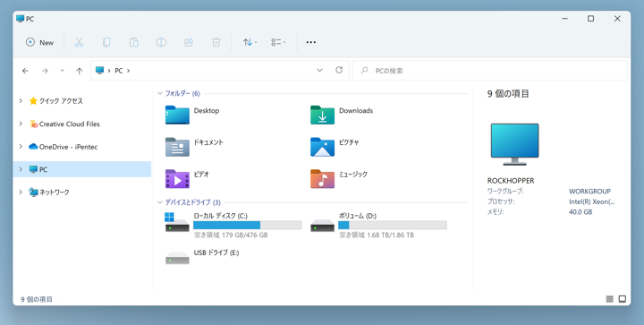
Task: Click the Paste clipboard icon
Action: pos(134,42)
